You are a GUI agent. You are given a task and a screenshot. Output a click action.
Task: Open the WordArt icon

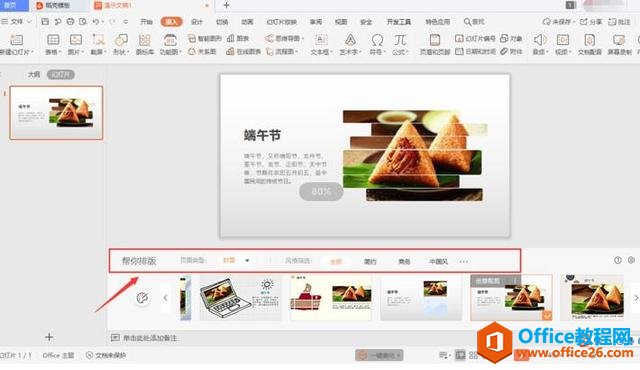(350, 40)
